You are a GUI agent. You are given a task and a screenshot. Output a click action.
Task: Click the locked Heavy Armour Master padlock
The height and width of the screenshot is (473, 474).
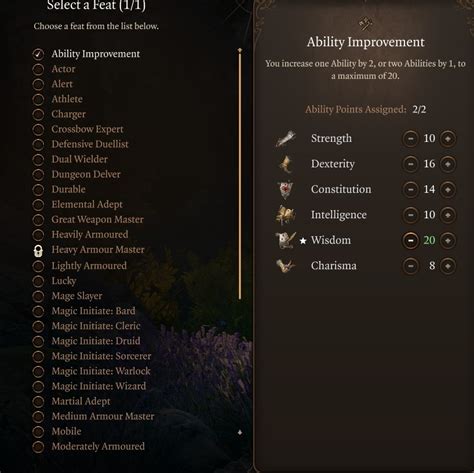point(38,250)
